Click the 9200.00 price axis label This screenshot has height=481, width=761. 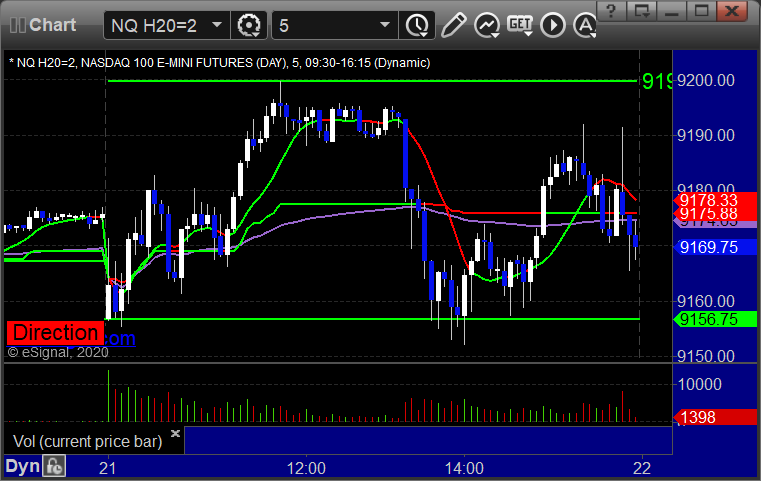(706, 81)
